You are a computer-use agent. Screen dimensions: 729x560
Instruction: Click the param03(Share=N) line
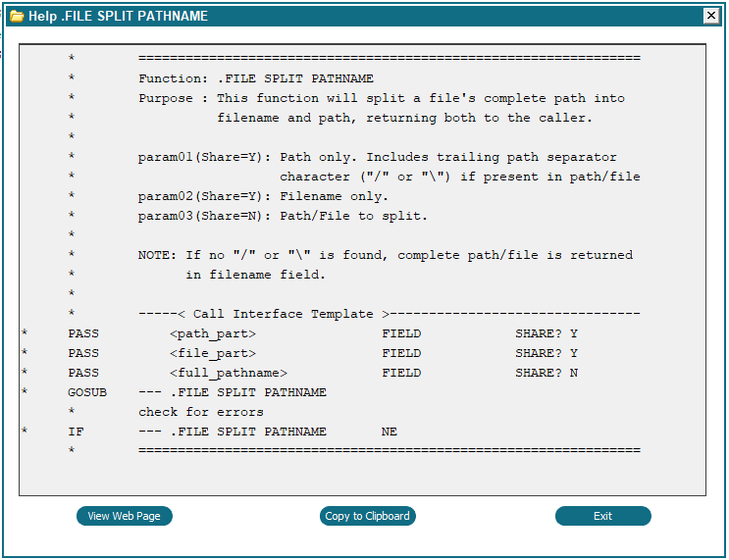(x=283, y=216)
